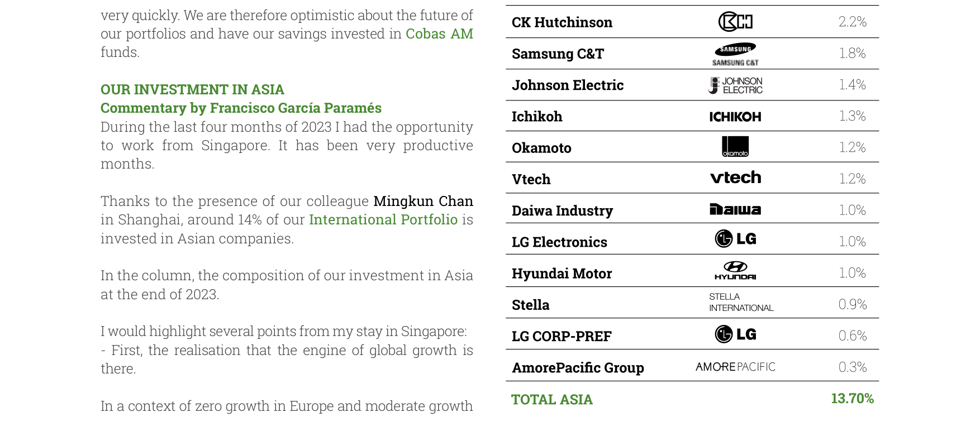
Task: Select the Johnson Electric logo
Action: (x=735, y=85)
